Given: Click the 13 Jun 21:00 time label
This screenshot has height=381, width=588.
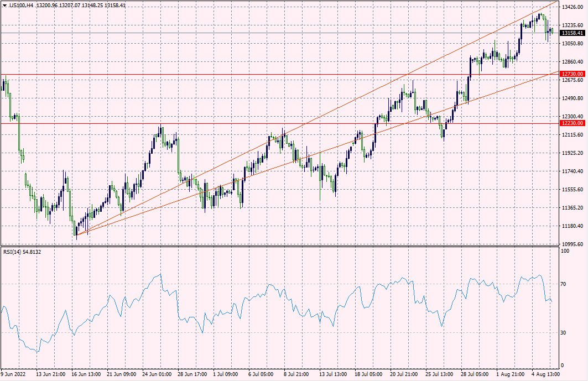Looking at the screenshot, I should tap(51, 374).
